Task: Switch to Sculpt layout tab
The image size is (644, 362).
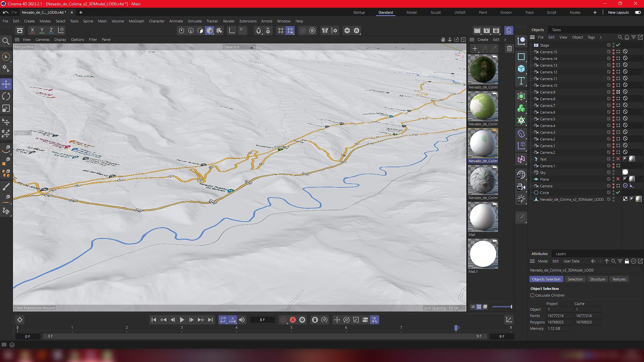Action: tap(435, 12)
